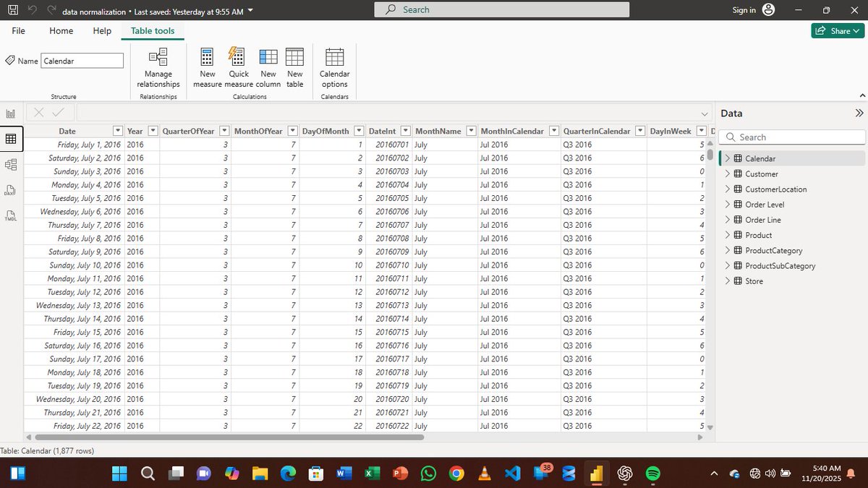Click Sign in
The width and height of the screenshot is (868, 488).
[744, 10]
